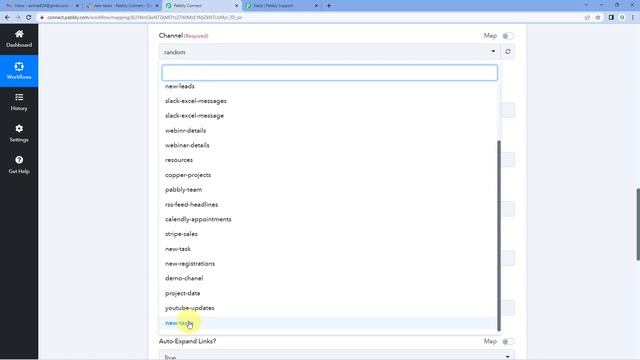Viewport: 640px width, 360px height.
Task: Open the Auto-Expand Links dropdown
Action: (337, 356)
